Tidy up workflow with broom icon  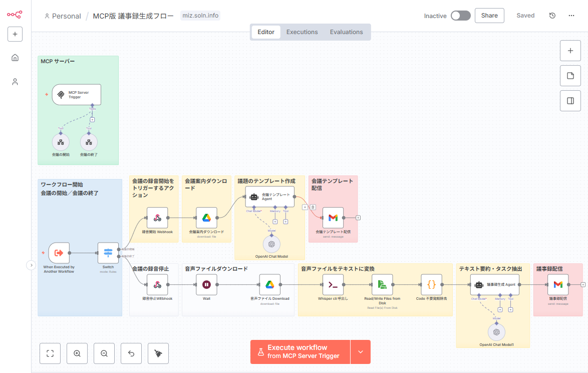pyautogui.click(x=158, y=353)
